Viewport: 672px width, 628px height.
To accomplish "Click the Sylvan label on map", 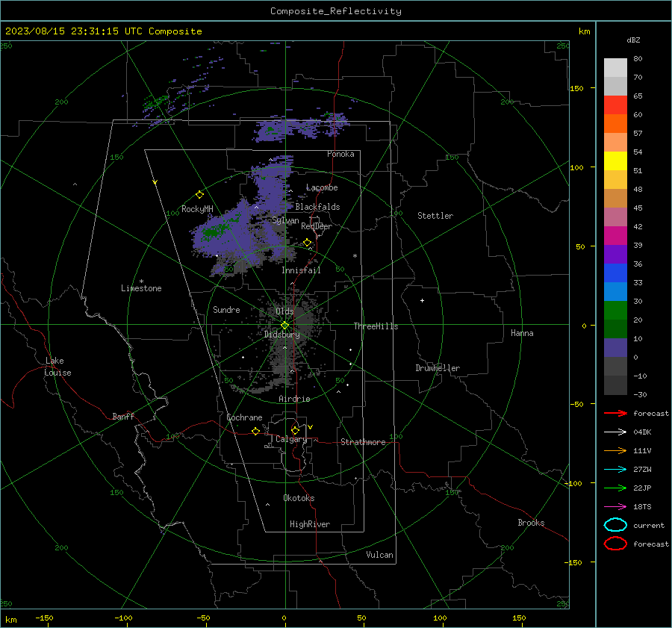I will tap(285, 220).
